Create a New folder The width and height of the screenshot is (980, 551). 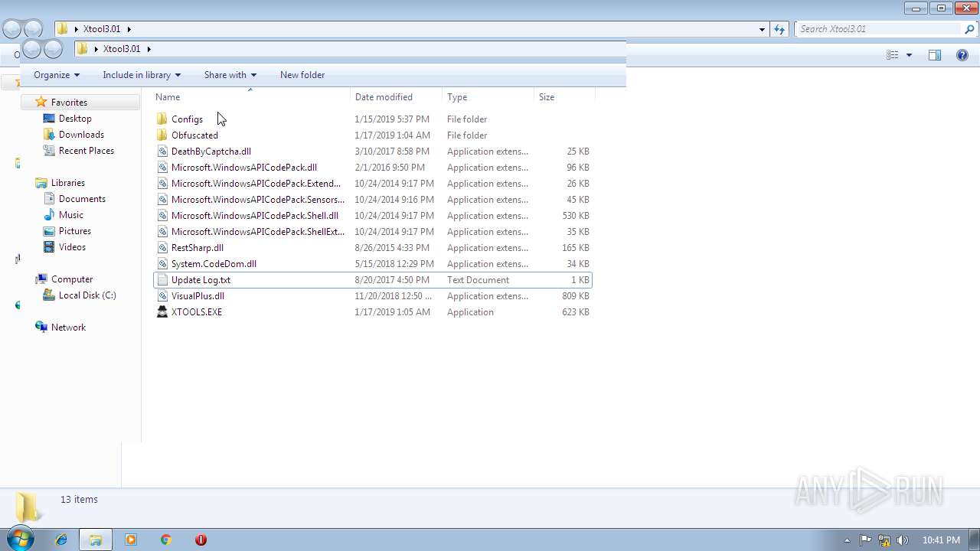point(302,75)
